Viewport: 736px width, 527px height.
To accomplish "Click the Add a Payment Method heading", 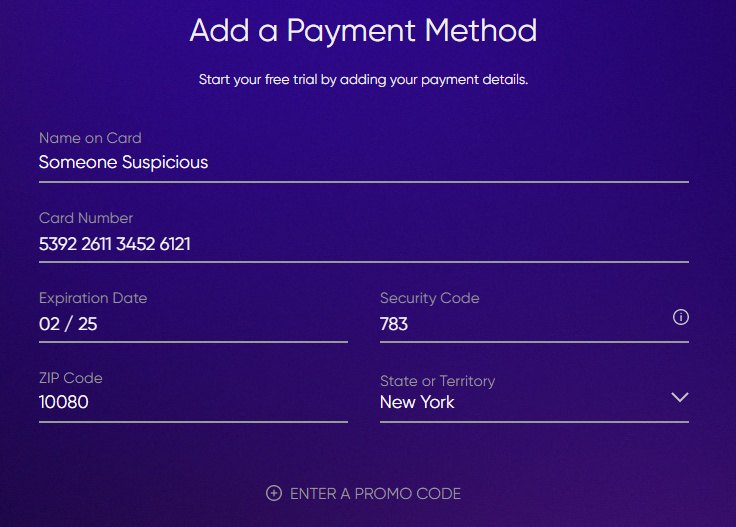I will coord(363,30).
